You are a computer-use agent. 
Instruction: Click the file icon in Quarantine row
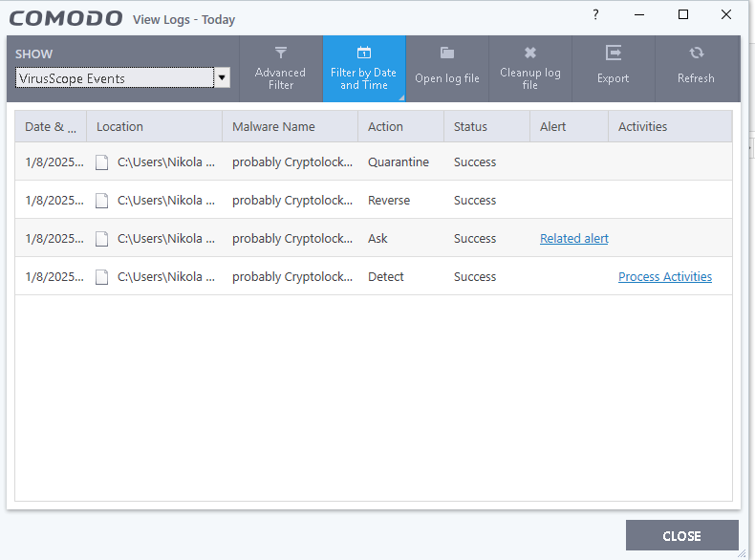point(101,162)
